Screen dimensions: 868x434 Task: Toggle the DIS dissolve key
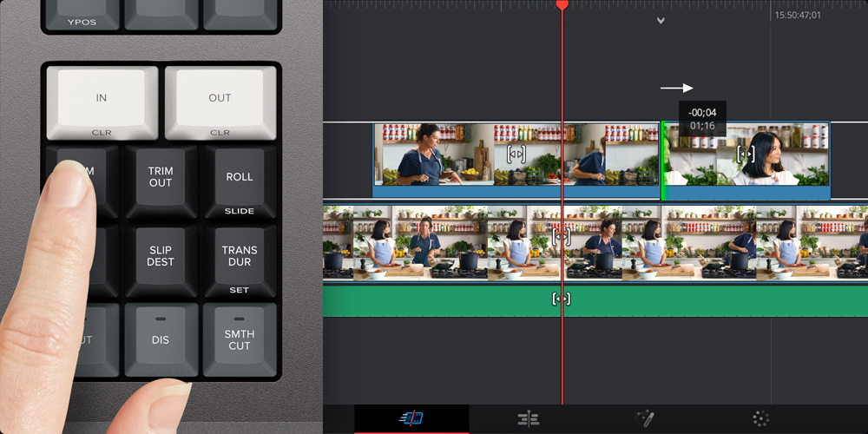pyautogui.click(x=161, y=339)
